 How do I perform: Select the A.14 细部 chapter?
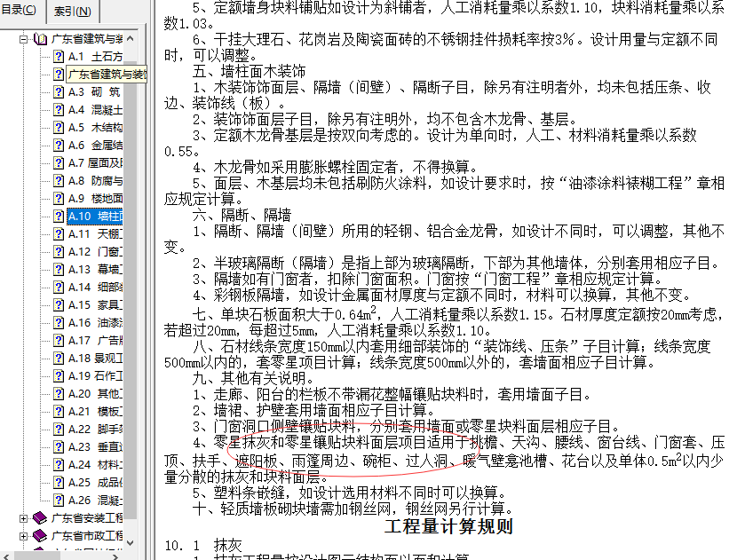[95, 288]
